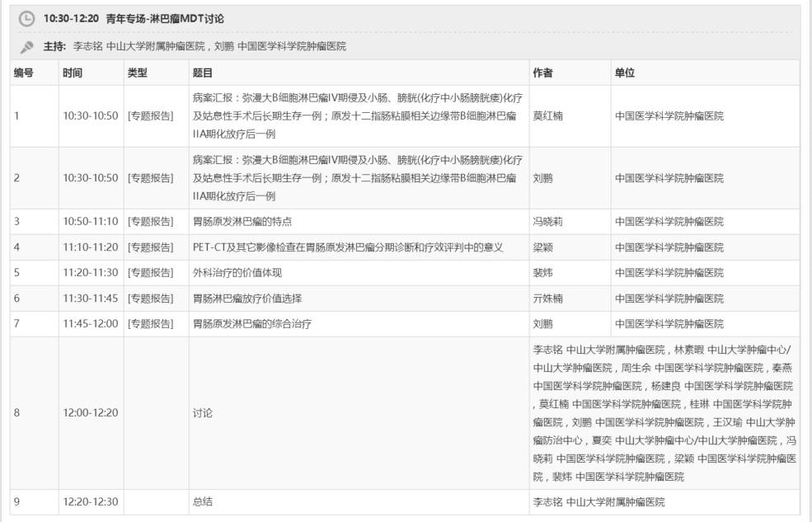
Task: Select host name 李志铭 中山大学附属肿瘤医院 in header
Action: [138, 46]
